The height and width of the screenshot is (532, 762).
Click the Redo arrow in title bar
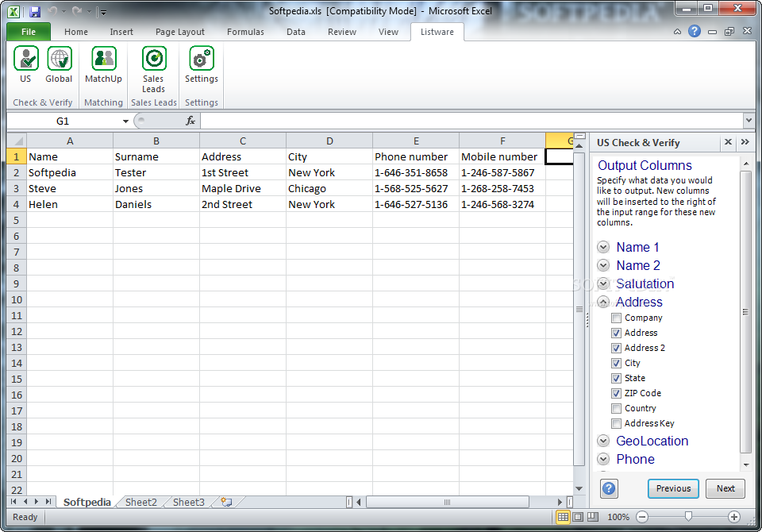(77, 11)
